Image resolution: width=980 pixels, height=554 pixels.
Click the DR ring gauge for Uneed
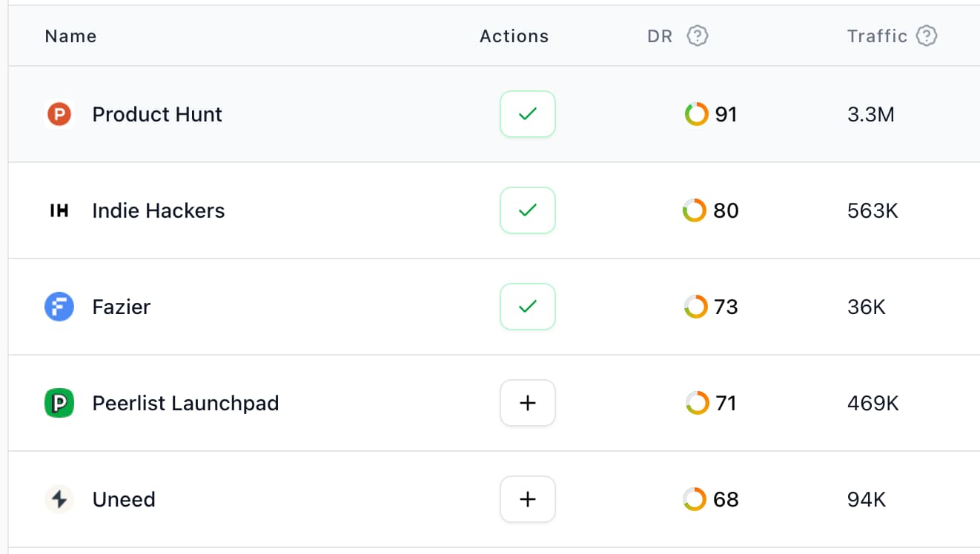pyautogui.click(x=695, y=499)
